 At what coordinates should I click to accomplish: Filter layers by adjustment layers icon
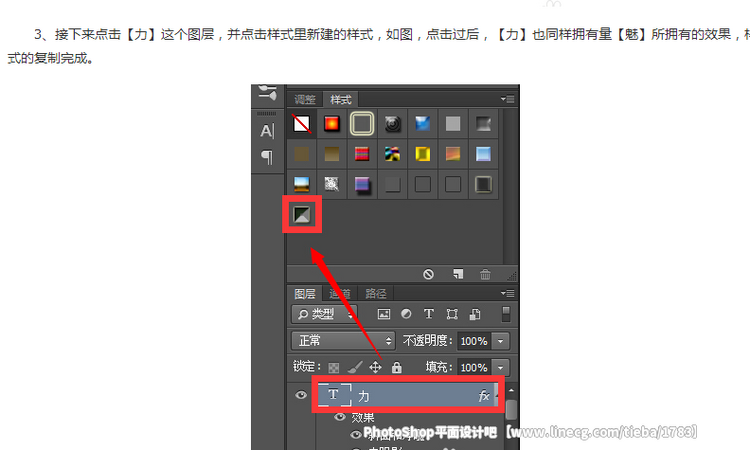coord(406,314)
